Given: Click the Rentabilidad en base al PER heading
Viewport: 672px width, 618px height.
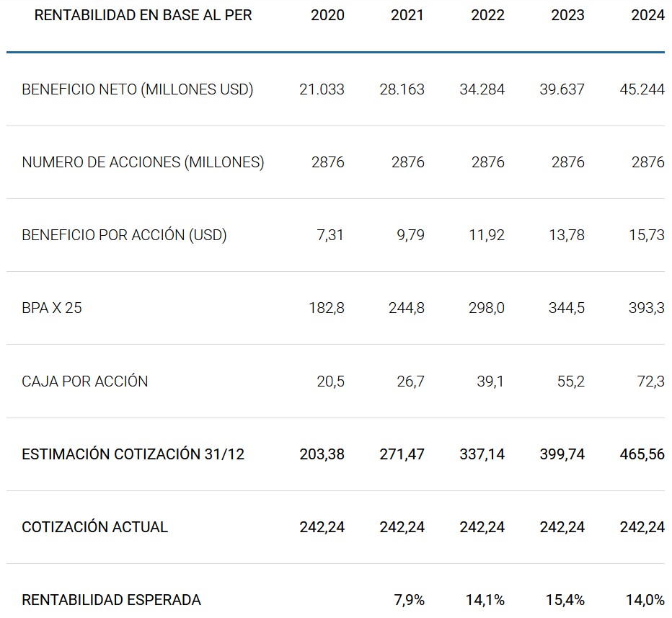Looking at the screenshot, I should (143, 15).
